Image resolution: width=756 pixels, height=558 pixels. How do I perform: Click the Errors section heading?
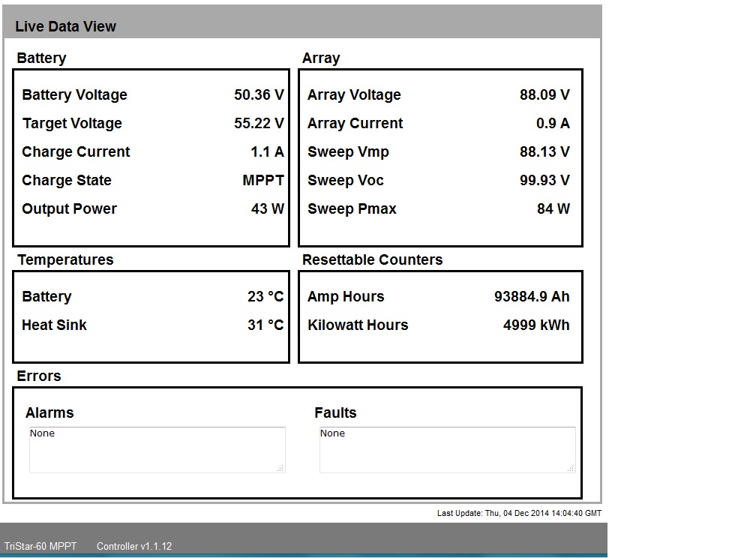click(38, 376)
